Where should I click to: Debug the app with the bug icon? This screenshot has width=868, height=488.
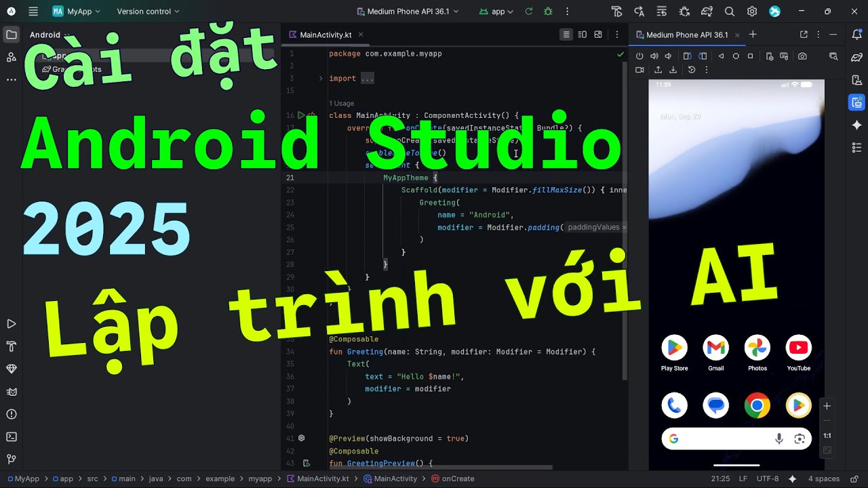[x=548, y=12]
